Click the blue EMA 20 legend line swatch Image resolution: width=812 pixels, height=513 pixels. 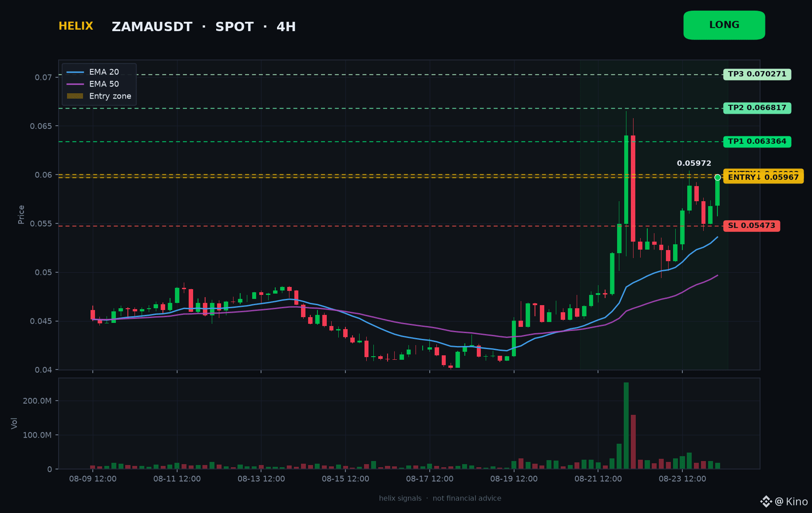click(x=75, y=72)
